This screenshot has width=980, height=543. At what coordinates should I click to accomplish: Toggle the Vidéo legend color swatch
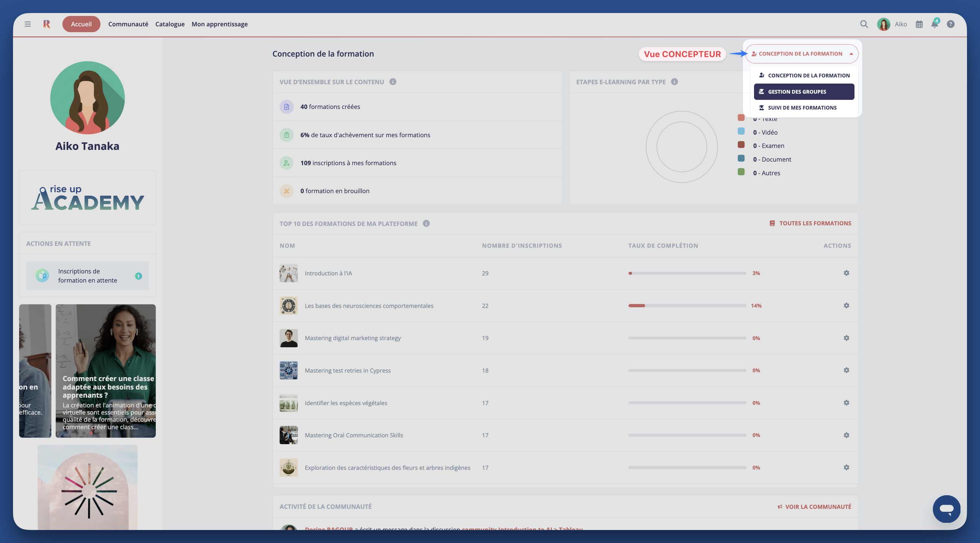741,131
